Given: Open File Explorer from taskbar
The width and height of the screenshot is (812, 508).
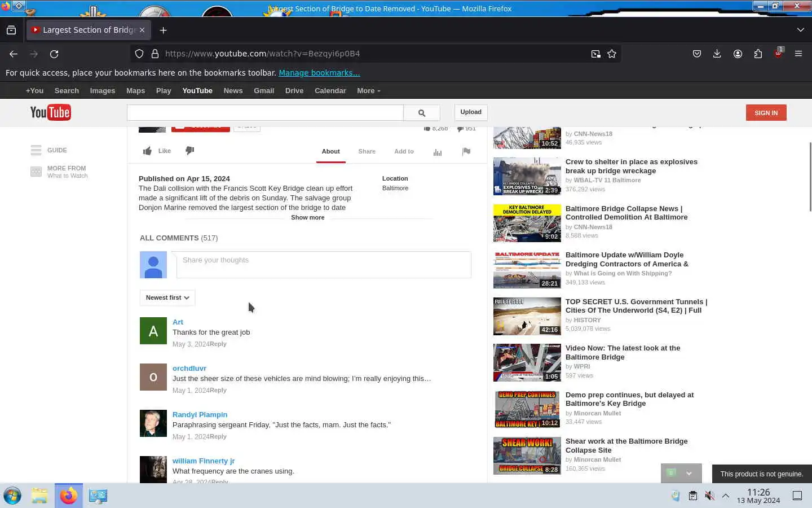Looking at the screenshot, I should pyautogui.click(x=39, y=496).
